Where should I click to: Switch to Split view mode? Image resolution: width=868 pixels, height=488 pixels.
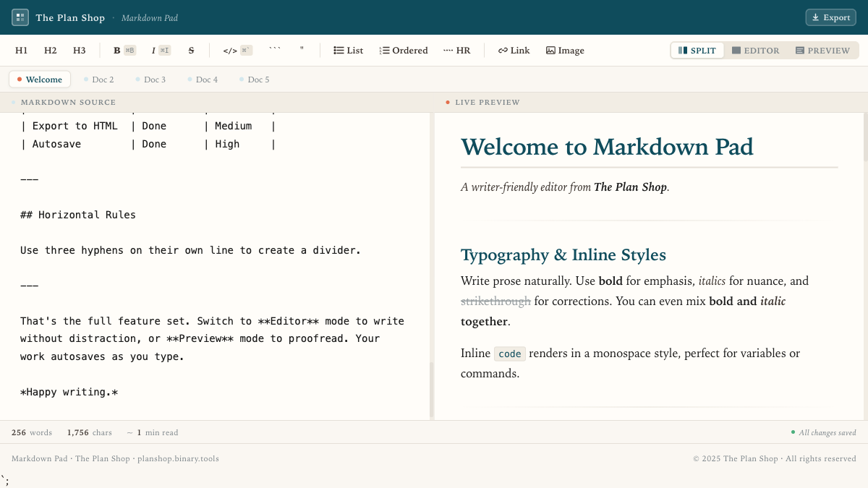point(697,51)
